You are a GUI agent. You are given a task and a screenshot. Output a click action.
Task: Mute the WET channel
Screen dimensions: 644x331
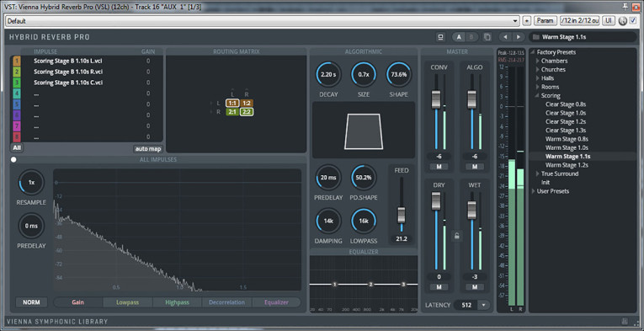point(475,287)
